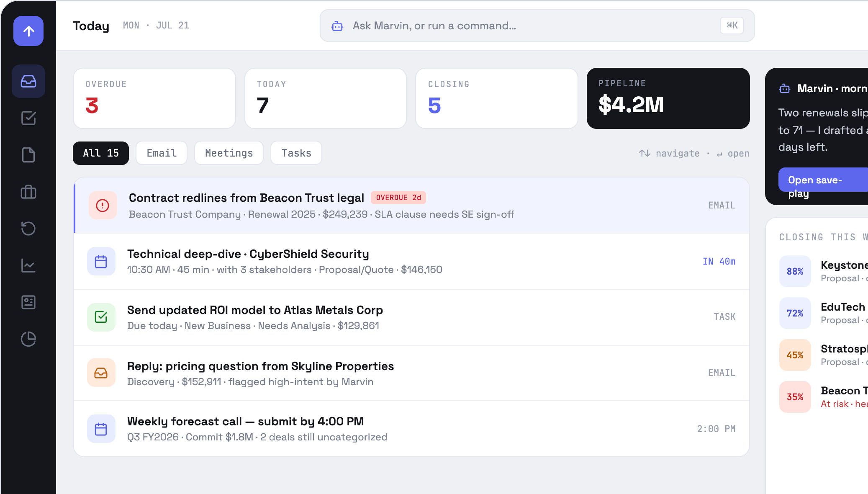The image size is (868, 494).
Task: Click calendar icon on Technical deep-dive row
Action: click(101, 262)
